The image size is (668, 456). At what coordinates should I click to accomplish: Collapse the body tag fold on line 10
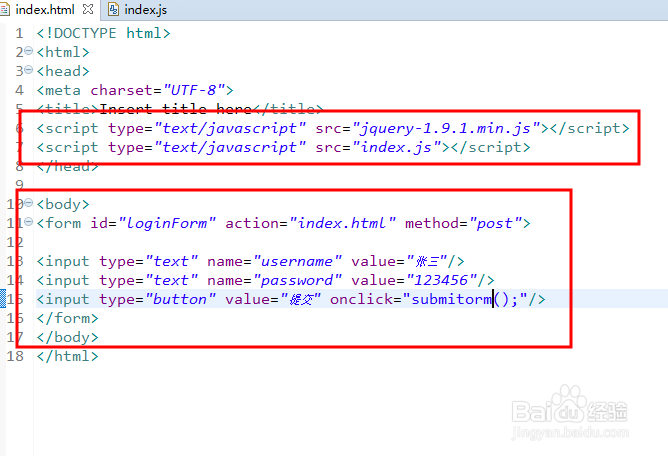pyautogui.click(x=29, y=202)
